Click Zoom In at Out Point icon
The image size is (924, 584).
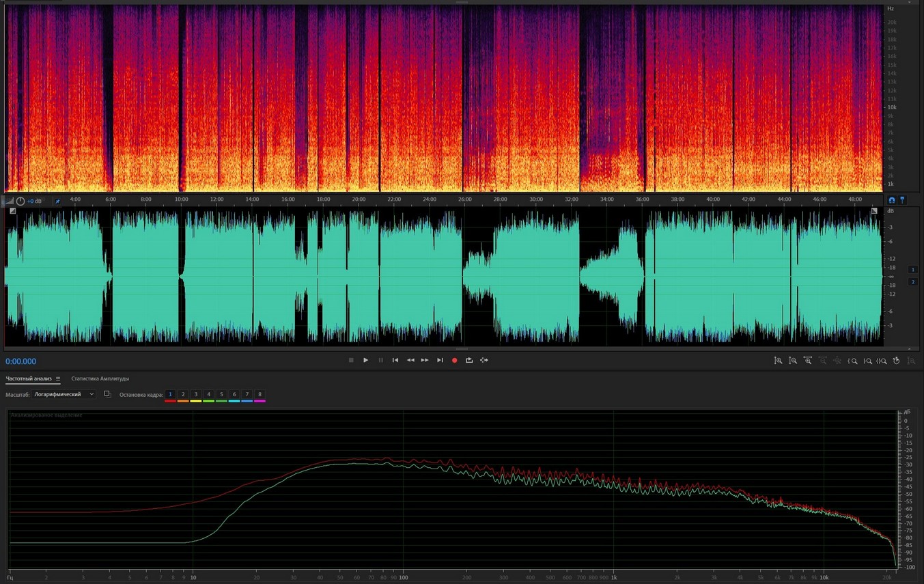pos(867,361)
